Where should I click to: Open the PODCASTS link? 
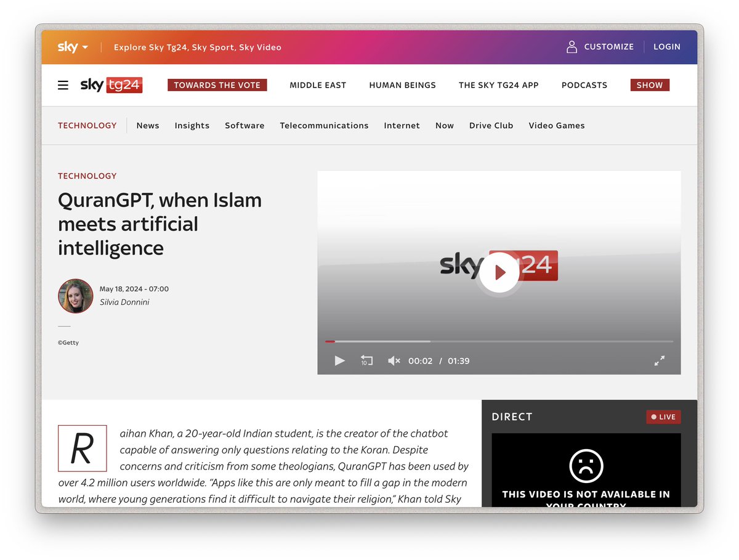point(584,85)
